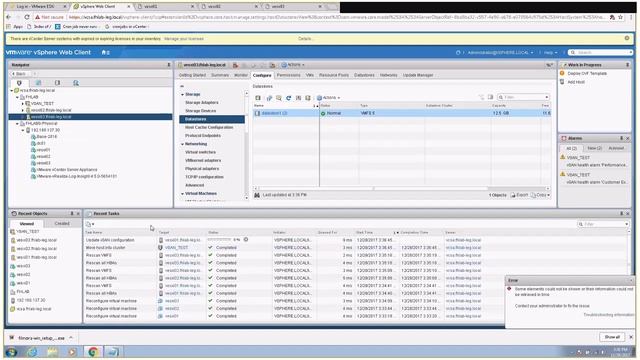
Task: Click the register VM datastore toolbar icon
Action: point(269,98)
